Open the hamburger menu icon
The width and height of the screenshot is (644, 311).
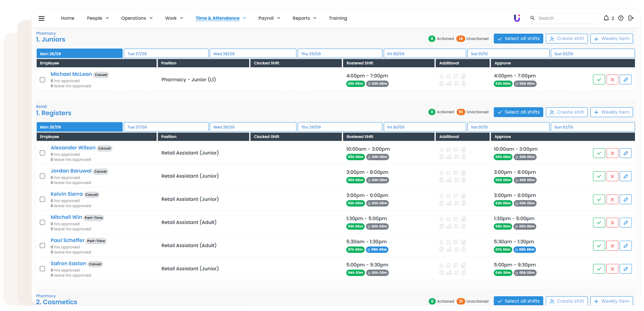tap(41, 18)
